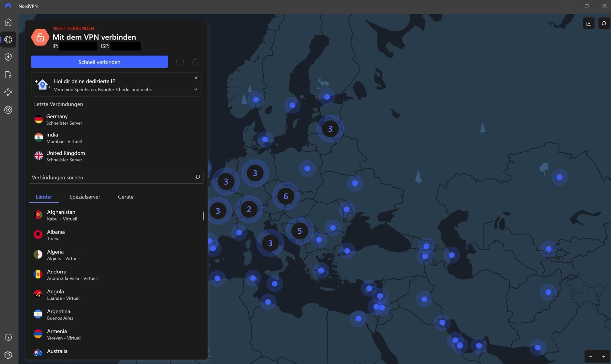611x364 pixels.
Task: Connect to recent India Mumbai connection
Action: coord(116,138)
